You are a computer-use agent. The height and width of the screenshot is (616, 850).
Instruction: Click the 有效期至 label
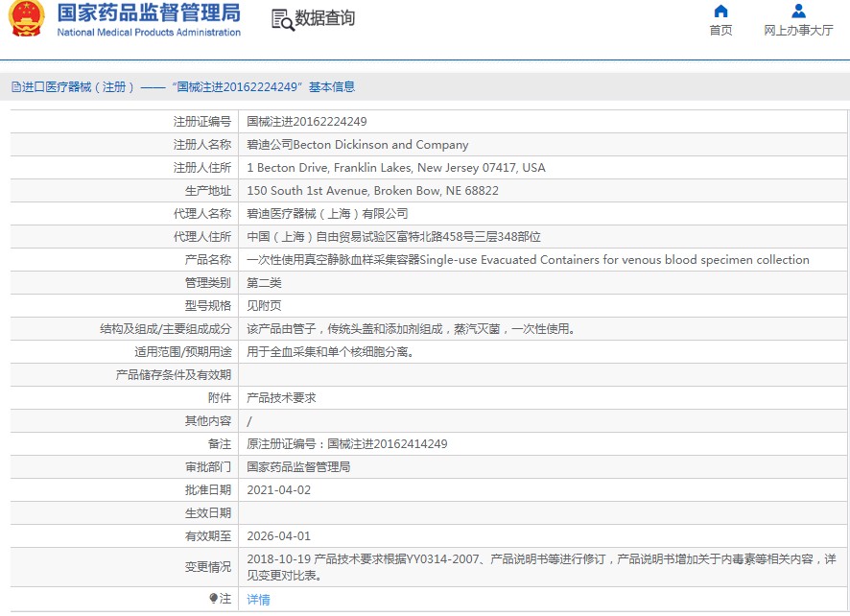(208, 536)
